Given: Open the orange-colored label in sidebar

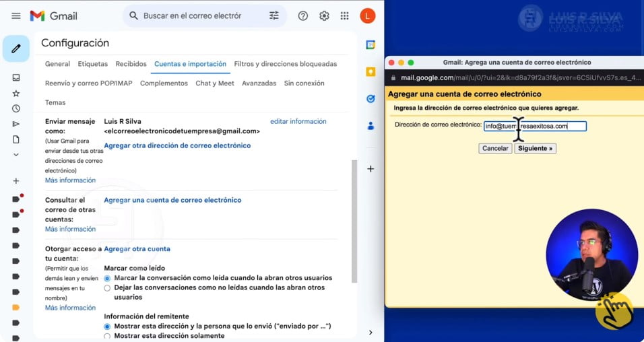Looking at the screenshot, I should (16, 308).
